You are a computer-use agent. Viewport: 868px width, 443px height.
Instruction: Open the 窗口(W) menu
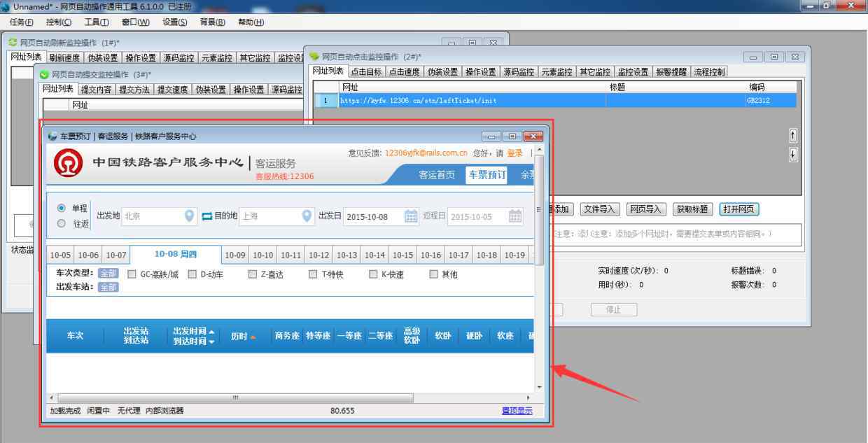tap(135, 22)
